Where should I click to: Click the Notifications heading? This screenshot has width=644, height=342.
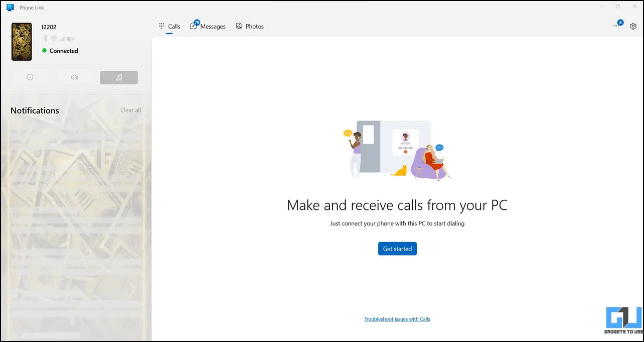[35, 110]
